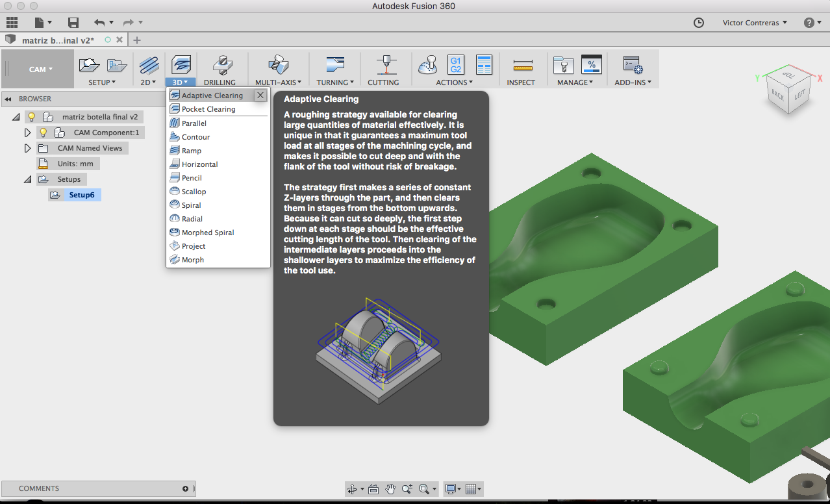Click the TURNING tool icon

pos(335,65)
